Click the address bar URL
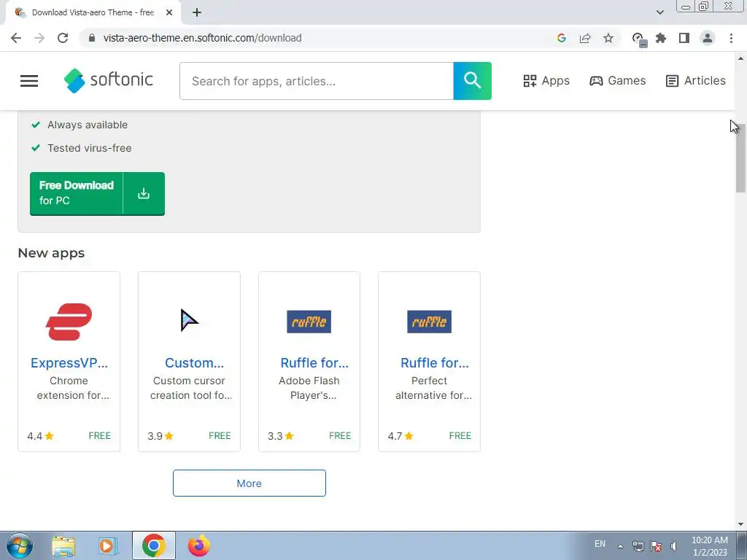This screenshot has height=560, width=747. point(203,38)
